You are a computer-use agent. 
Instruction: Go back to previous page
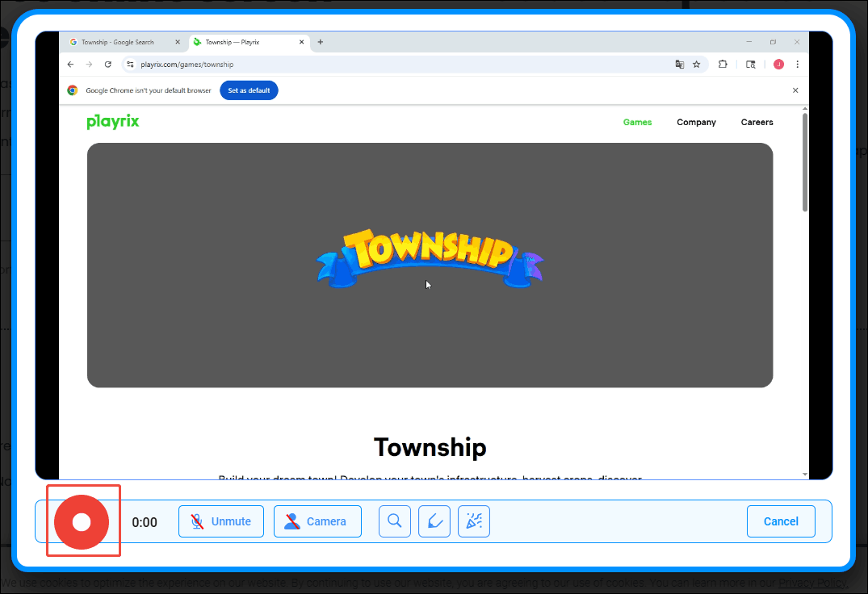click(70, 64)
